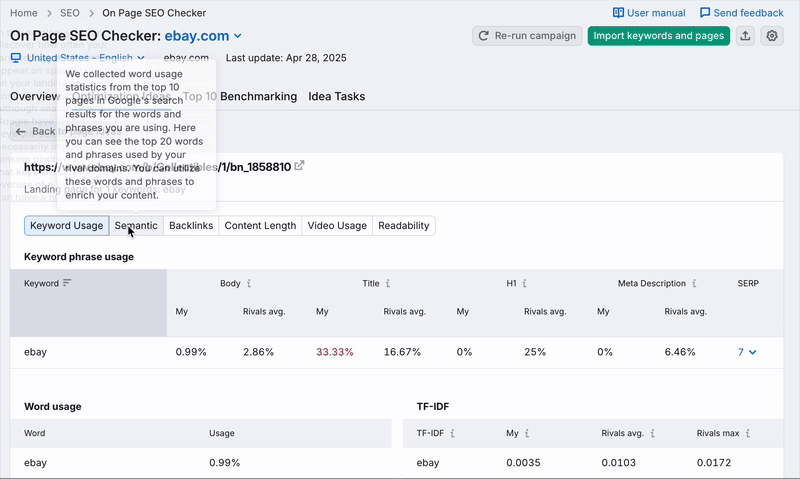The width and height of the screenshot is (800, 479).
Task: Switch to the Semantic tab
Action: click(x=136, y=226)
